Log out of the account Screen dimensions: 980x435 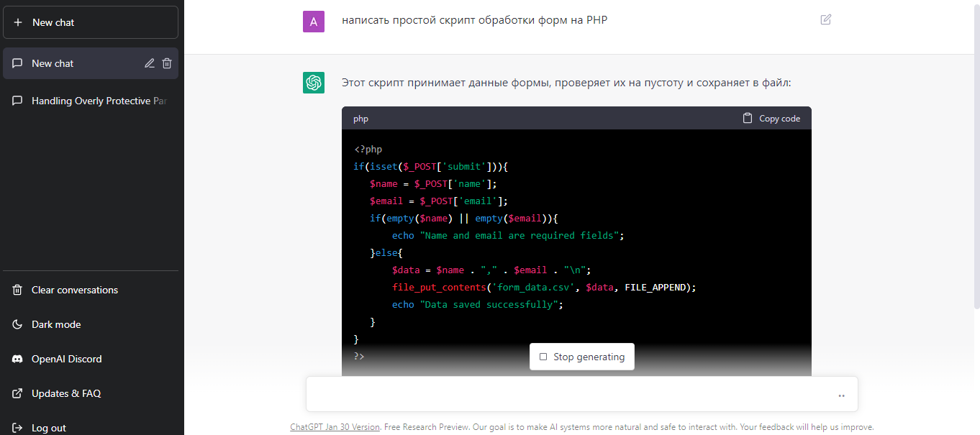pos(49,428)
